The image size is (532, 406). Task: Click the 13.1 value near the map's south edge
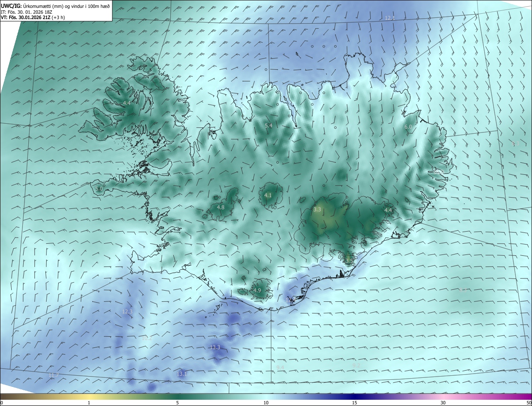tap(182, 374)
